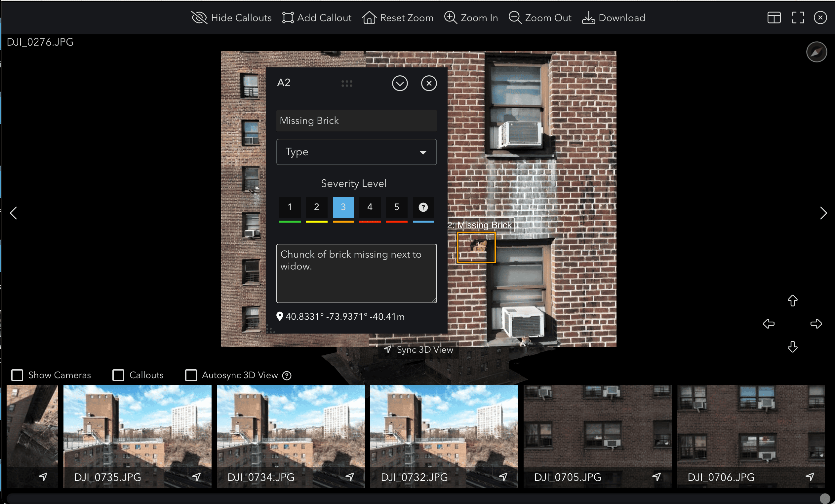Pan image up arrow
Viewport: 835px width, 504px height.
tap(792, 300)
